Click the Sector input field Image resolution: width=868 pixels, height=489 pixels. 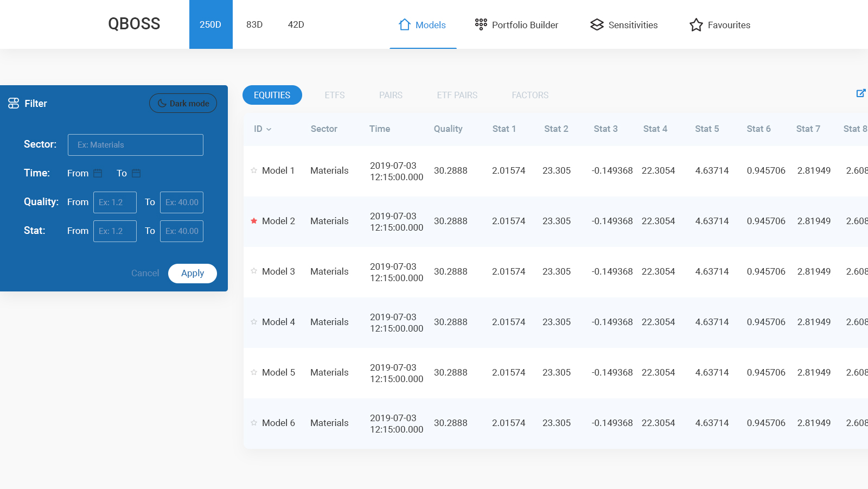pos(136,145)
